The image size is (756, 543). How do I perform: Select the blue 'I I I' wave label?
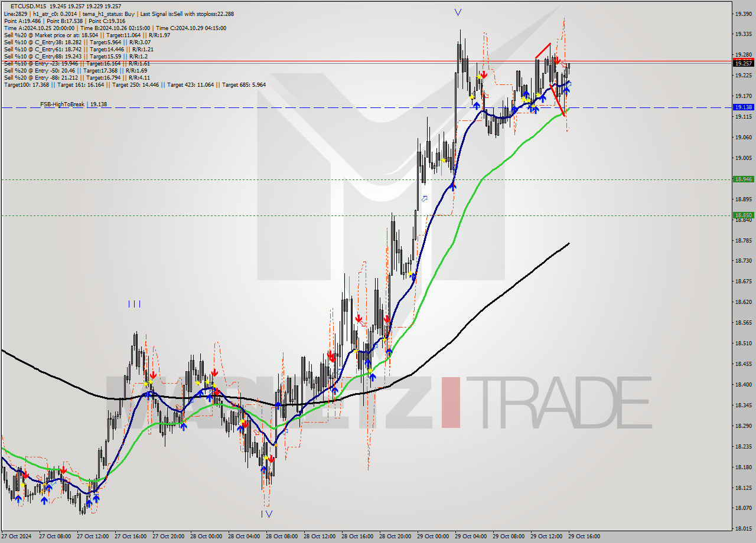[x=134, y=304]
